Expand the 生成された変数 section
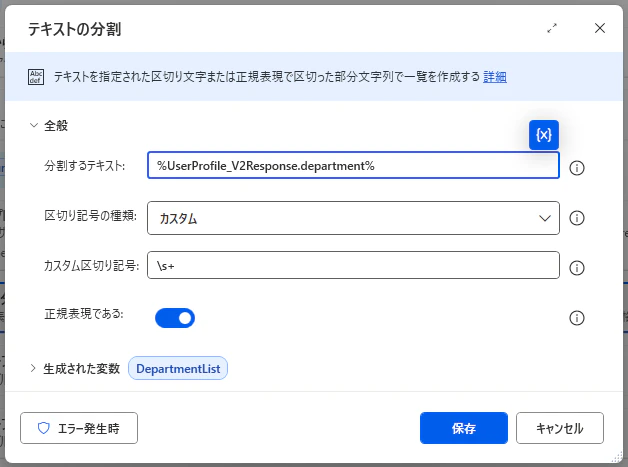This screenshot has width=628, height=467. [33, 368]
